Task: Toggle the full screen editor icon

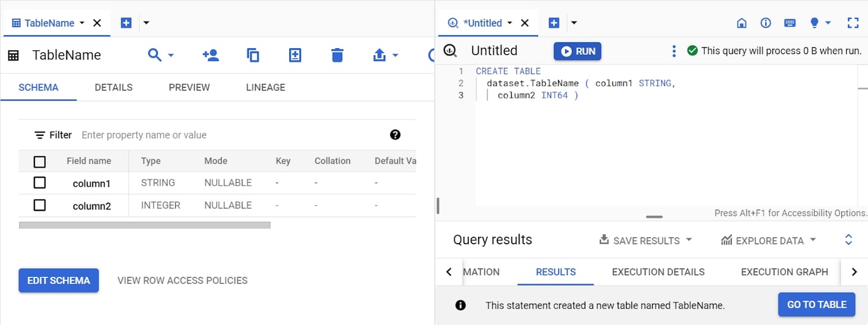Action: tap(853, 23)
